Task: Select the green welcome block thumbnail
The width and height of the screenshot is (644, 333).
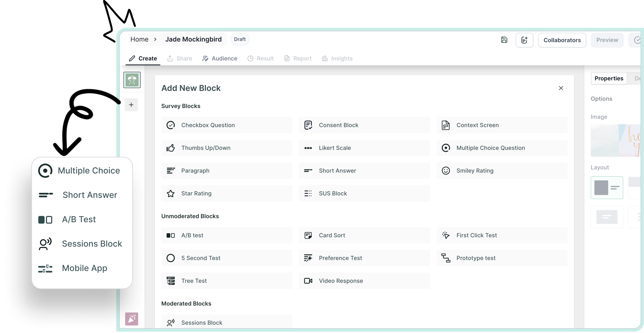Action: 132,80
